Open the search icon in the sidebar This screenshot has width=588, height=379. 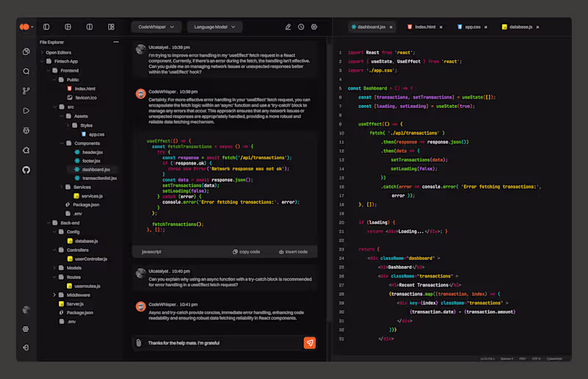click(26, 71)
